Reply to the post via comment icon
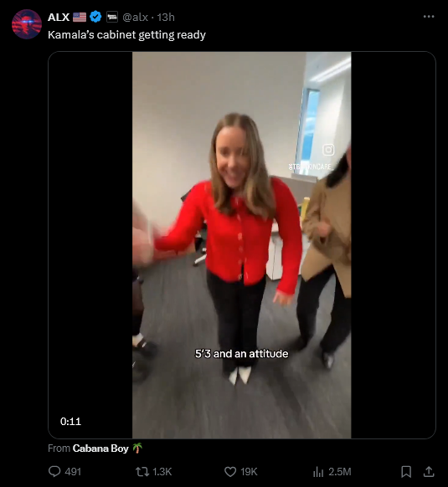448x487 pixels. click(54, 471)
